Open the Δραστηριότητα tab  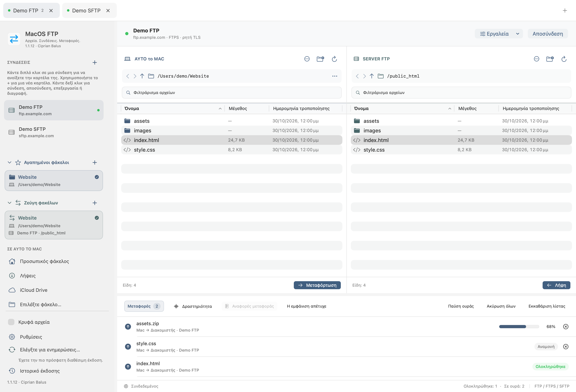tap(193, 306)
